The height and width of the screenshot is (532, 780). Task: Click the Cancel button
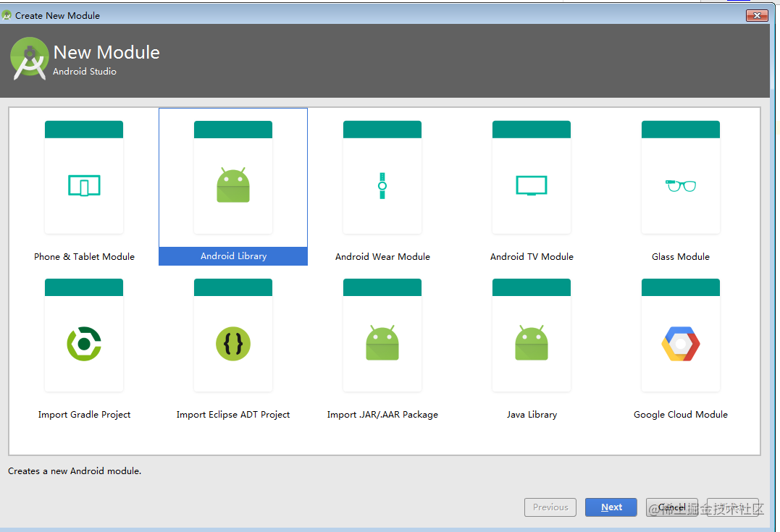[x=671, y=507]
